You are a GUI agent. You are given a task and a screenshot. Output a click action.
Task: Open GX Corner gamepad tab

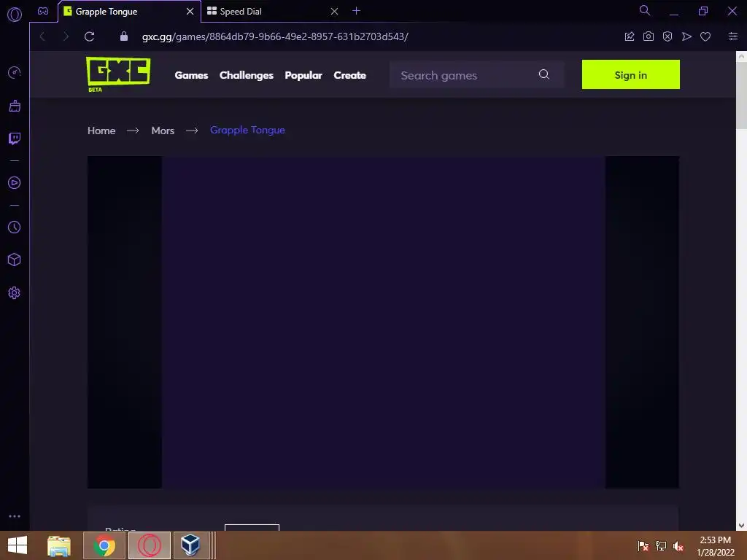click(43, 11)
